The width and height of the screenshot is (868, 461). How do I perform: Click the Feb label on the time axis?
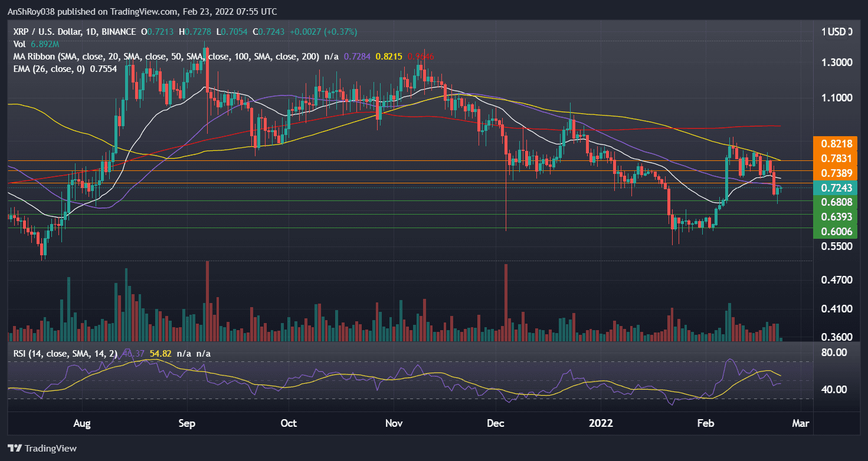(705, 423)
